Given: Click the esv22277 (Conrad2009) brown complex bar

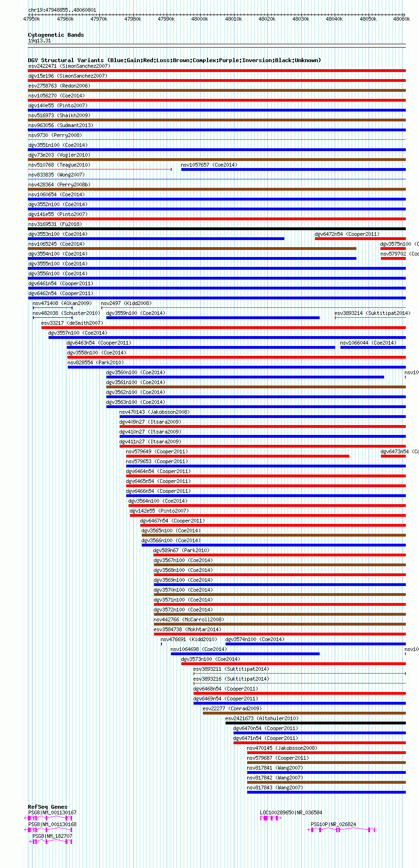Looking at the screenshot, I should [304, 713].
